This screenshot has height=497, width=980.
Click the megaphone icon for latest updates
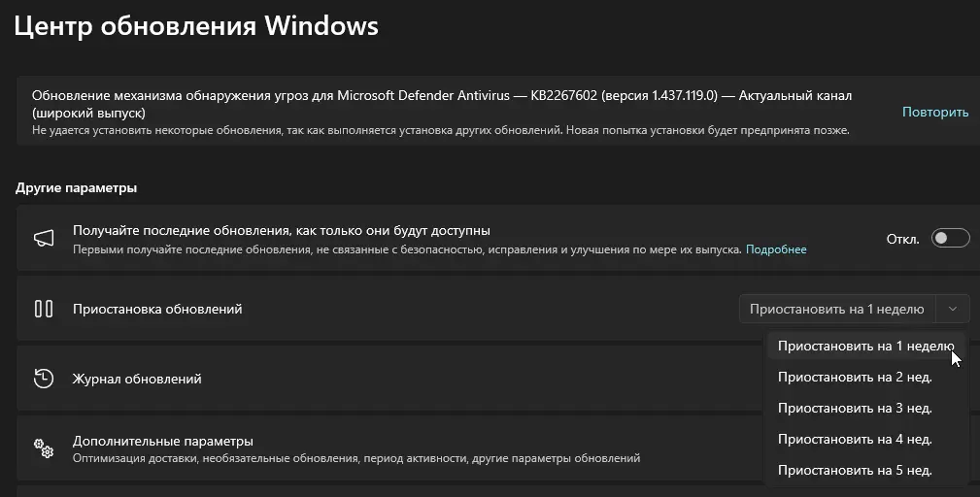(44, 239)
